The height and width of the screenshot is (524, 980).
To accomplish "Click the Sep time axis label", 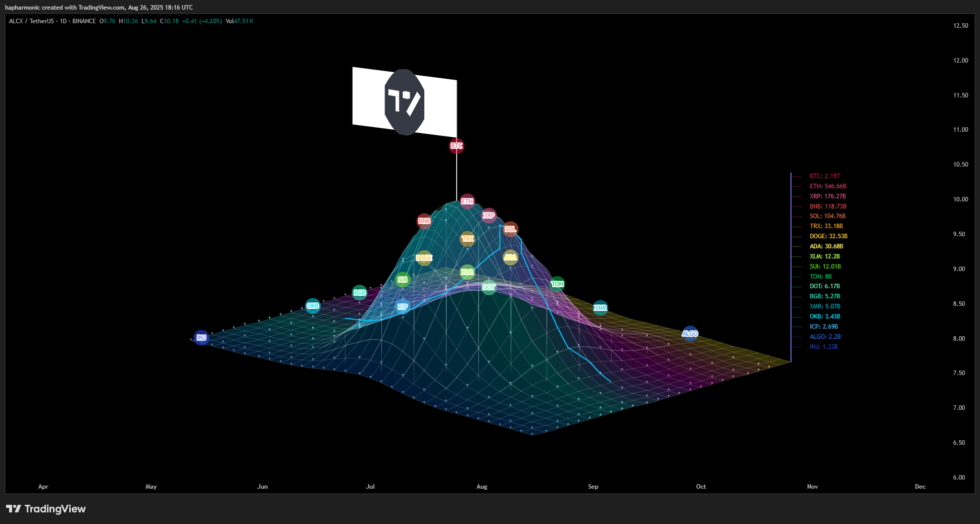I will pos(593,487).
